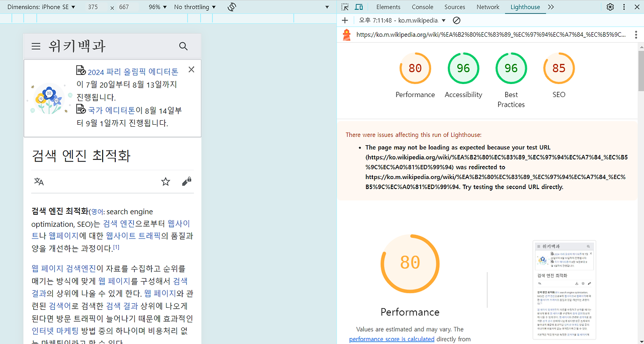
Task: Open DevTools settings gear
Action: (610, 7)
